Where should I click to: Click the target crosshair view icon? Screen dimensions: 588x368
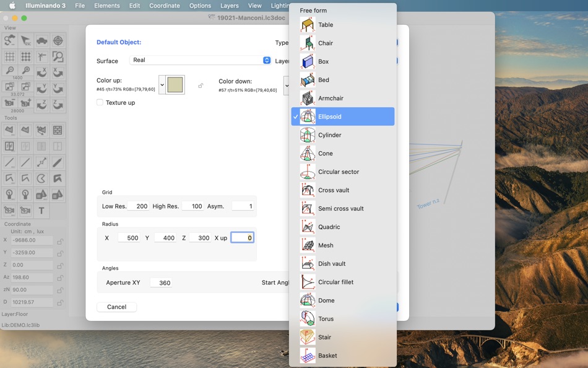click(x=58, y=40)
